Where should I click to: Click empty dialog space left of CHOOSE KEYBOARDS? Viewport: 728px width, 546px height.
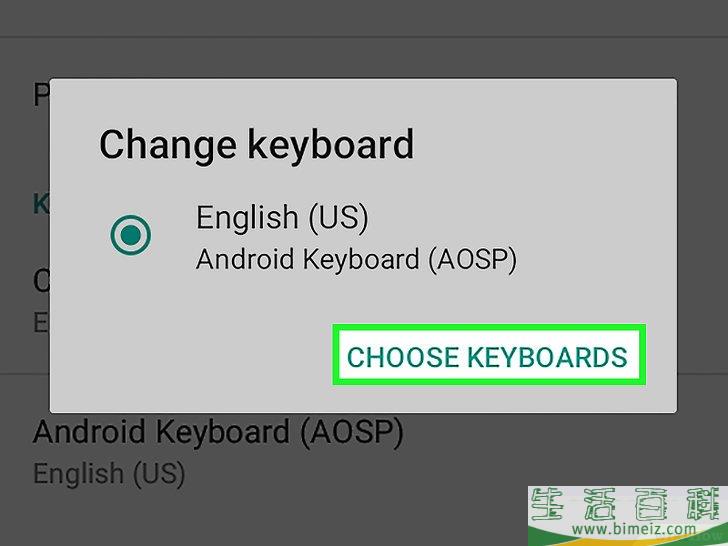click(x=190, y=357)
